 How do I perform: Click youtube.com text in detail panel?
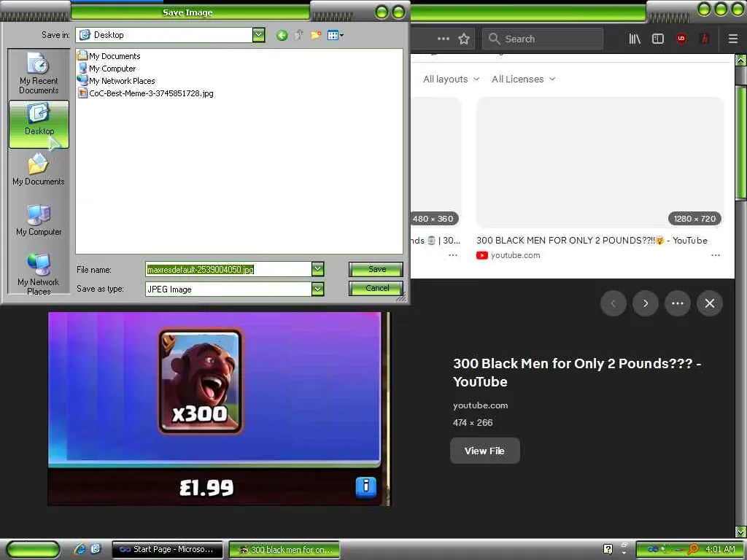point(480,405)
